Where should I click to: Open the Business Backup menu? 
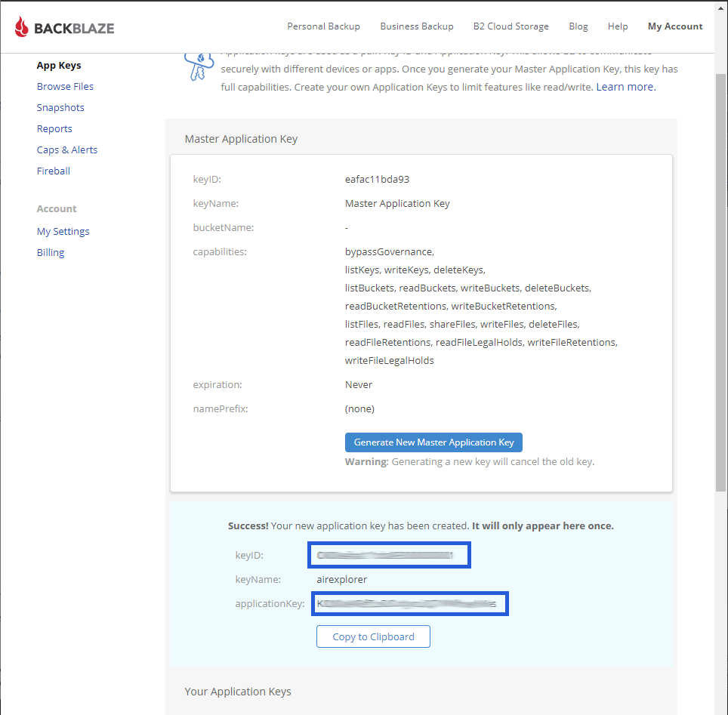click(x=417, y=26)
